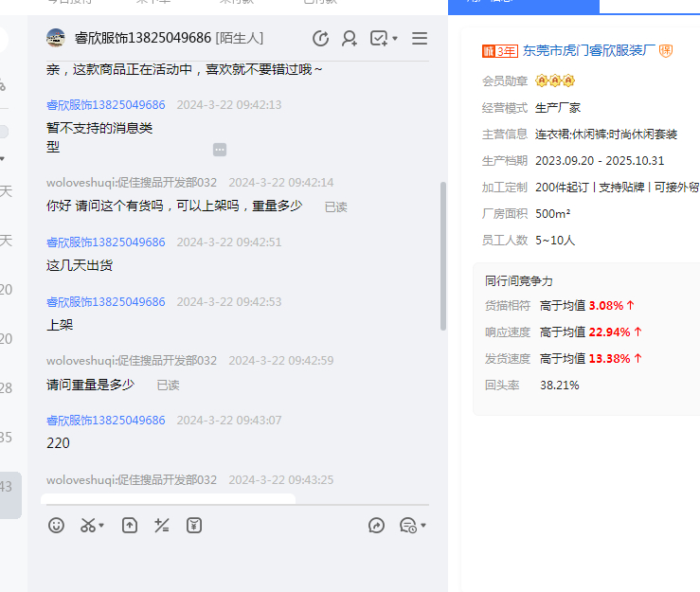Click the scissors screenshot tool icon
Screen dimensions: 700x592
tap(87, 525)
